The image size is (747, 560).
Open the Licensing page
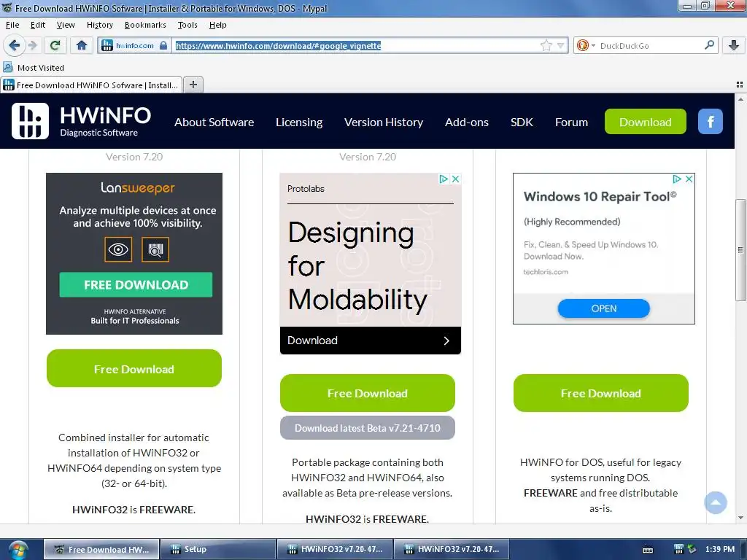[299, 122]
